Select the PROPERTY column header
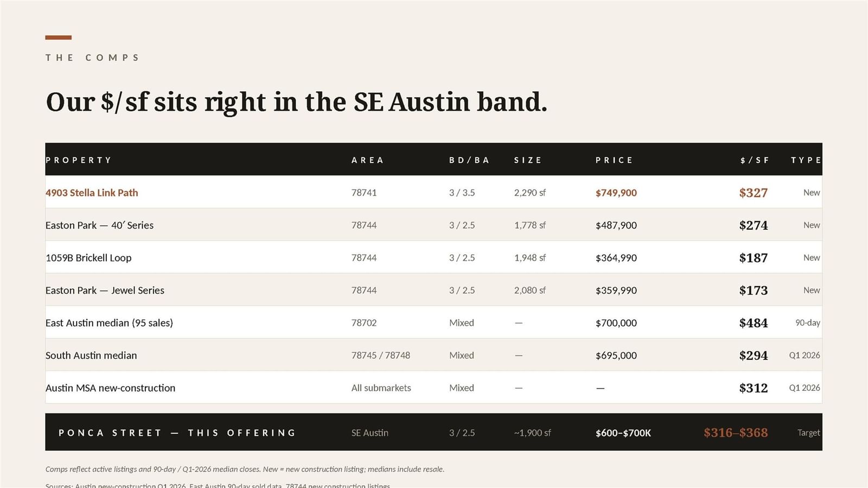 coord(79,160)
